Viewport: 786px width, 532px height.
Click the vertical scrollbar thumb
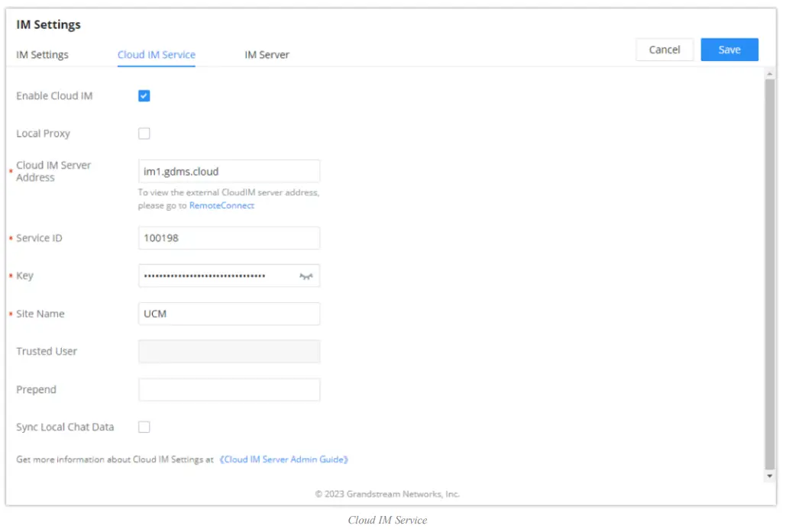click(x=770, y=273)
